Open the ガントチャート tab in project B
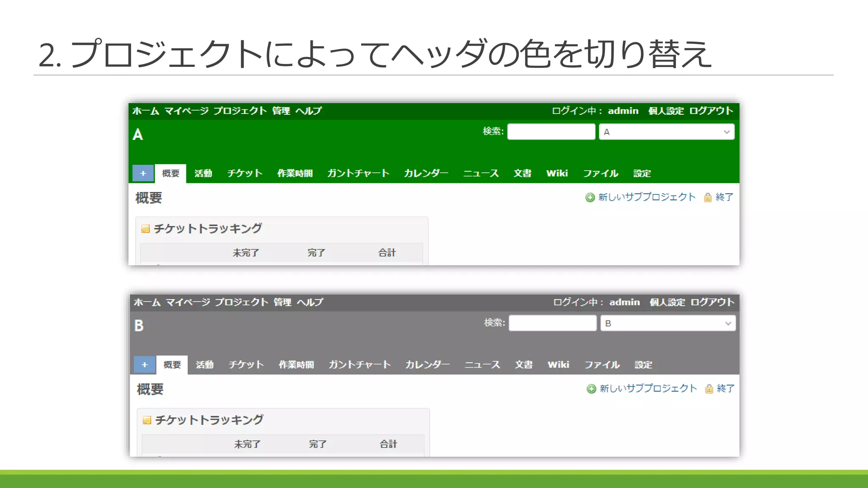Image resolution: width=868 pixels, height=488 pixels. point(359,365)
